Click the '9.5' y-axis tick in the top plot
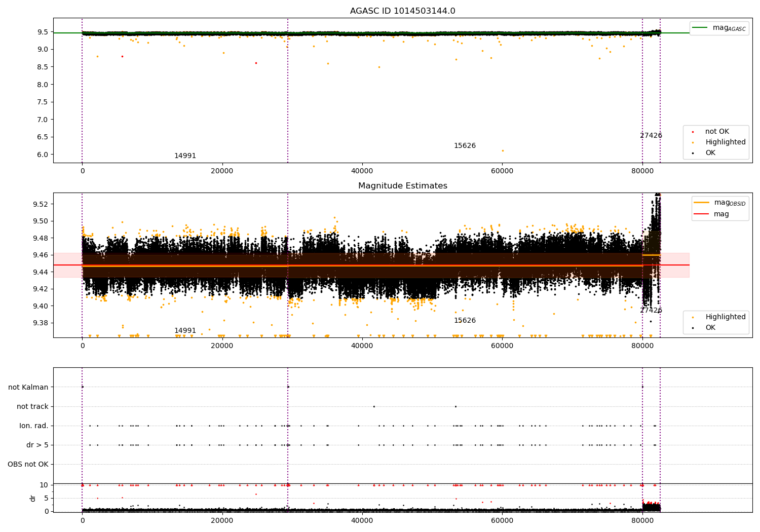 pyautogui.click(x=43, y=32)
